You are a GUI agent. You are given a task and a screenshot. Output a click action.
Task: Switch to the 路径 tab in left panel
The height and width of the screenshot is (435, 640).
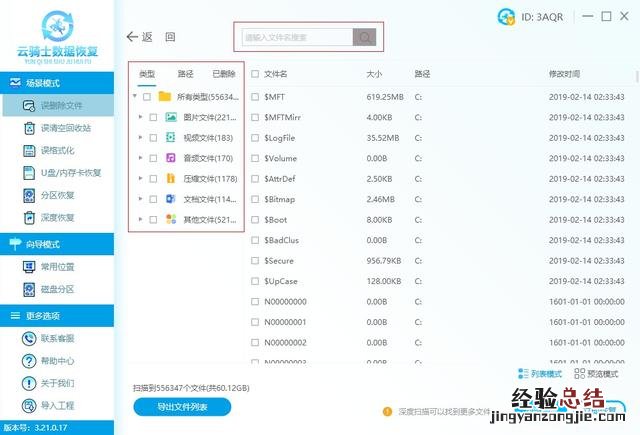click(x=185, y=74)
